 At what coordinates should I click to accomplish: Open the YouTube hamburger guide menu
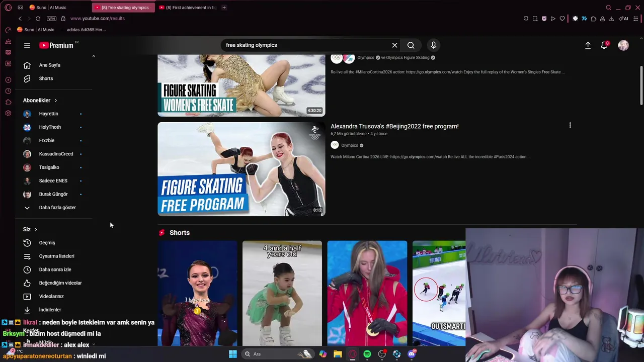click(x=27, y=45)
